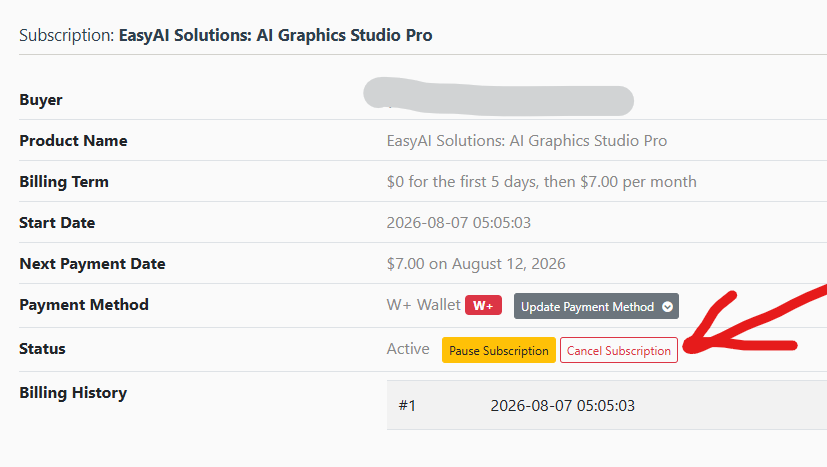Click the billing history date 2026-08-07 05:05:03

point(562,405)
